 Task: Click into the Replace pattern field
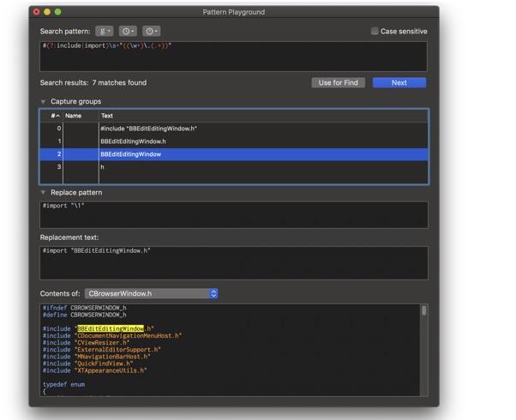[x=234, y=215]
